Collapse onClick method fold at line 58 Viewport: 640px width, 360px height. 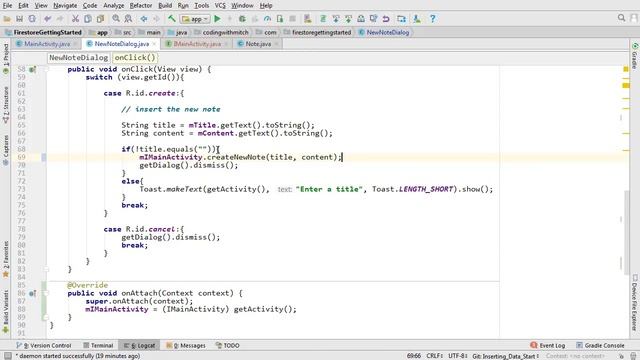(x=46, y=69)
